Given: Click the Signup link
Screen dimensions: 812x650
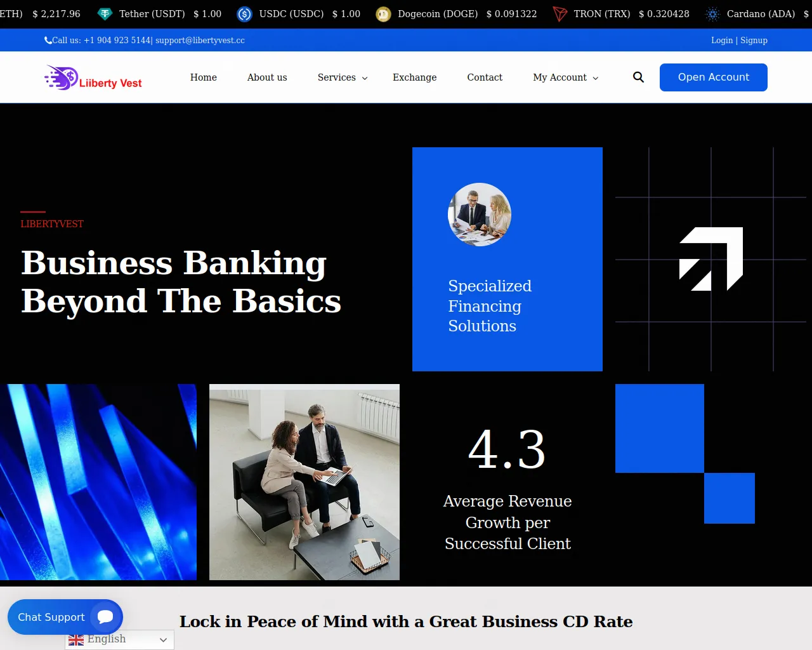Looking at the screenshot, I should click(x=754, y=40).
